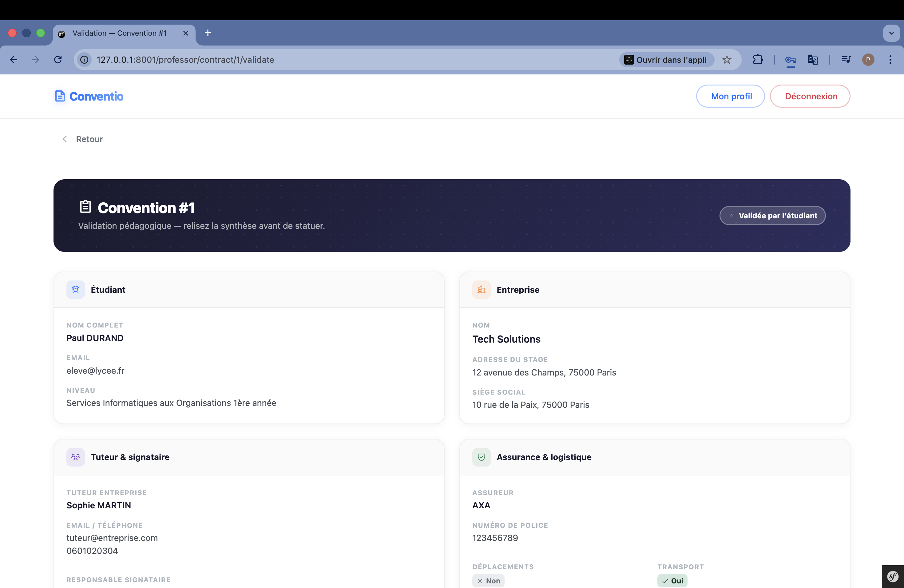Click the Conventio logo document icon
Viewport: 904px width, 588px height.
(60, 96)
